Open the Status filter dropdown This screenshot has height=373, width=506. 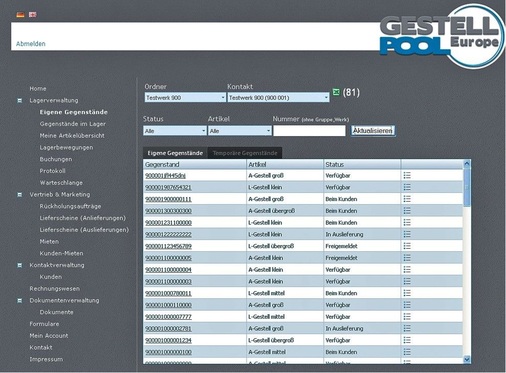click(x=175, y=131)
